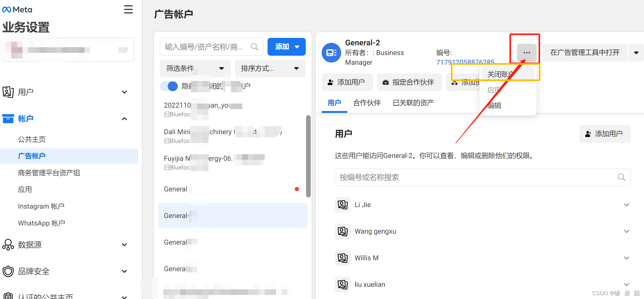
Task: Expand the Brand Safety (品牌安全) section
Action: pyautogui.click(x=124, y=271)
